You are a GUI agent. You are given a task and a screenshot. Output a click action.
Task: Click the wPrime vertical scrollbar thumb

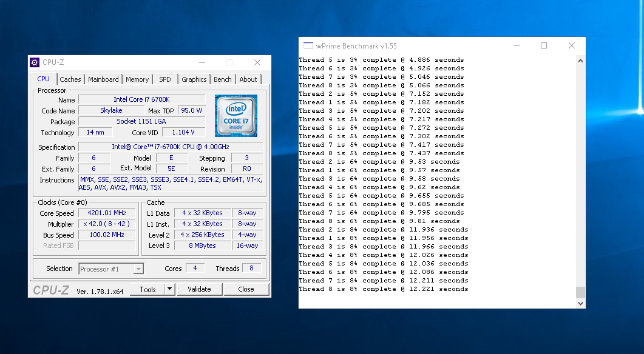point(580,292)
